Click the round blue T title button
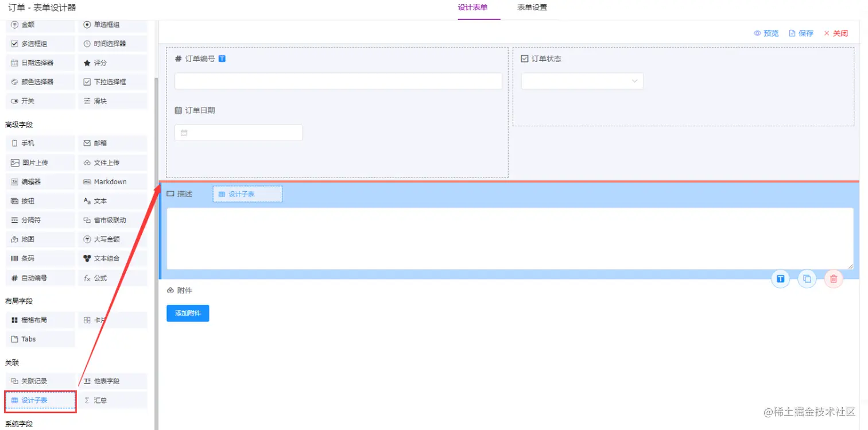Viewport: 868px width, 430px height. pos(781,279)
